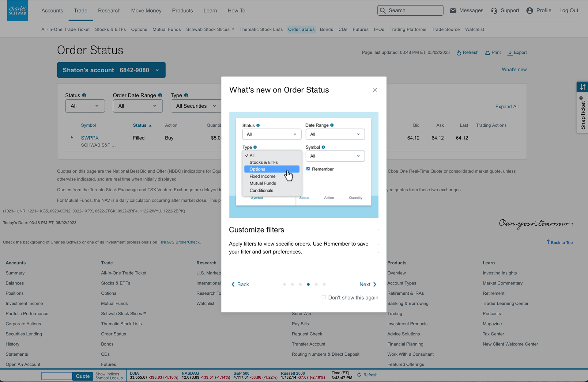Click the Print icon
This screenshot has width=588, height=382.
488,53
